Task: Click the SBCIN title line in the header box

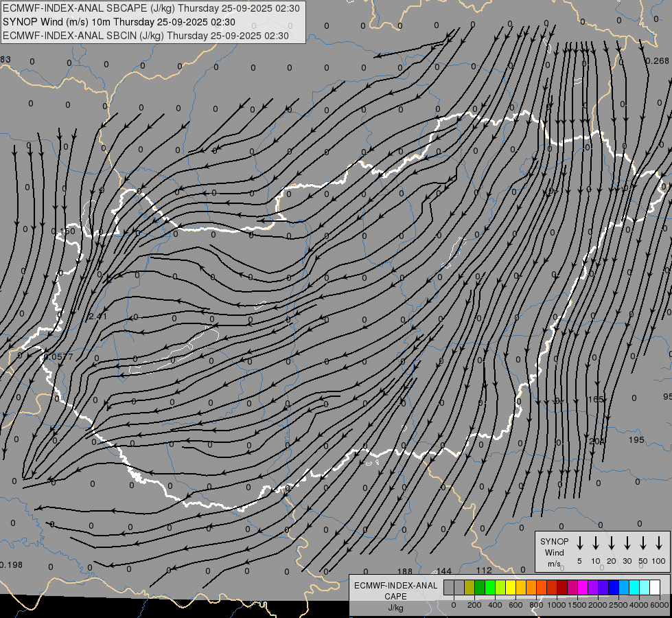Action: pyautogui.click(x=146, y=36)
